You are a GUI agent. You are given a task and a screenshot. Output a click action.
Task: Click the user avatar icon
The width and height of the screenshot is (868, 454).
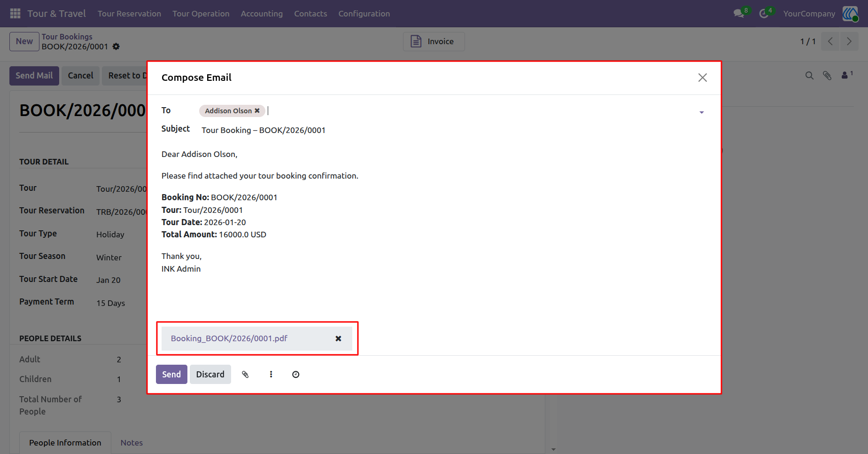point(850,14)
